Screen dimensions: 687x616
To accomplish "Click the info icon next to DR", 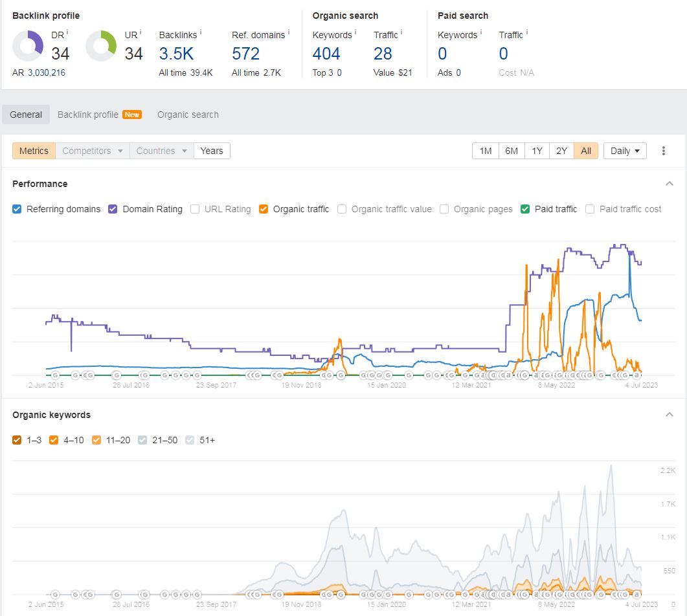I will pos(67,32).
